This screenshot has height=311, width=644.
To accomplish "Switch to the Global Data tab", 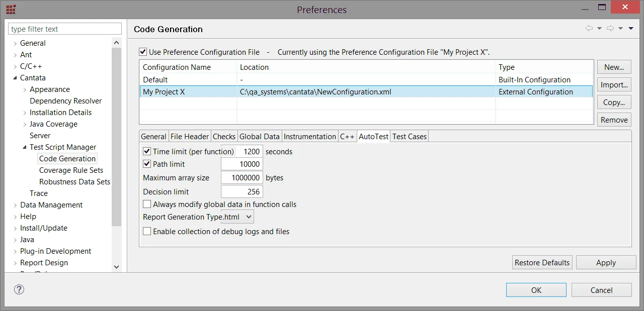I will pos(260,137).
